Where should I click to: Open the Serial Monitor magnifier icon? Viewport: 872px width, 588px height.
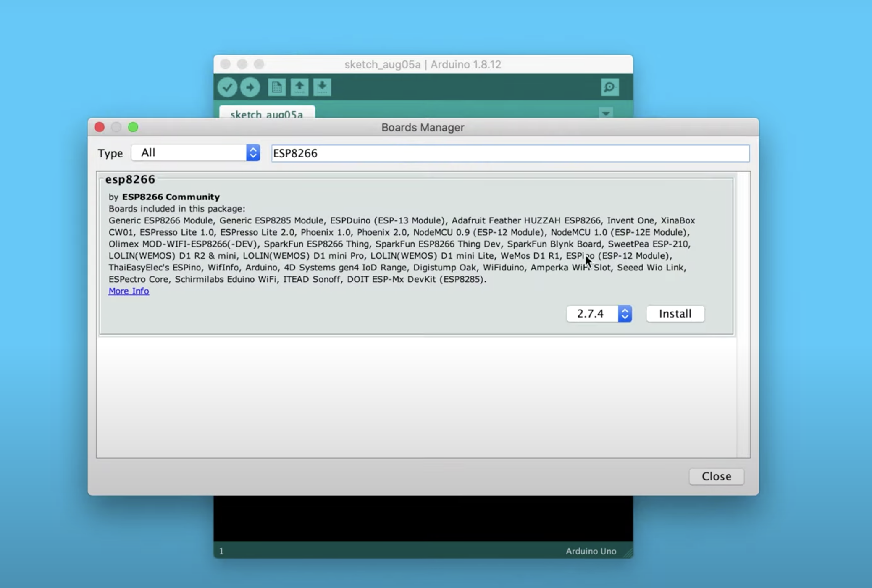609,87
